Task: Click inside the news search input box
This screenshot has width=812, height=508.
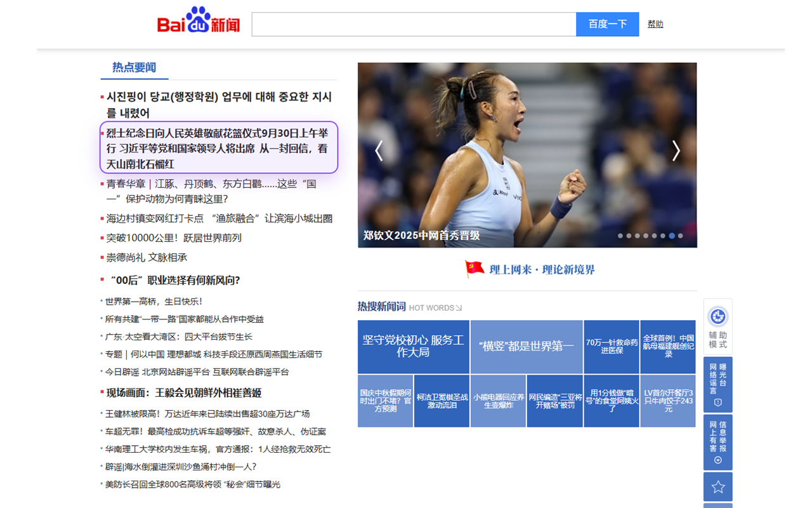Action: (x=412, y=23)
